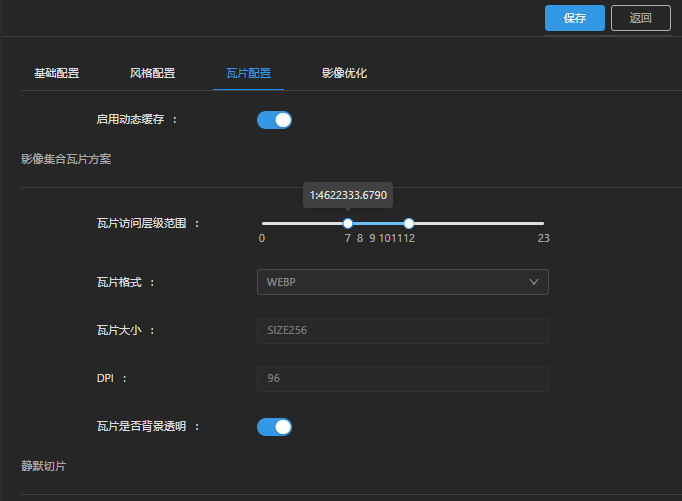Switch to the 基础配置 tab
The height and width of the screenshot is (501, 682).
(x=57, y=73)
